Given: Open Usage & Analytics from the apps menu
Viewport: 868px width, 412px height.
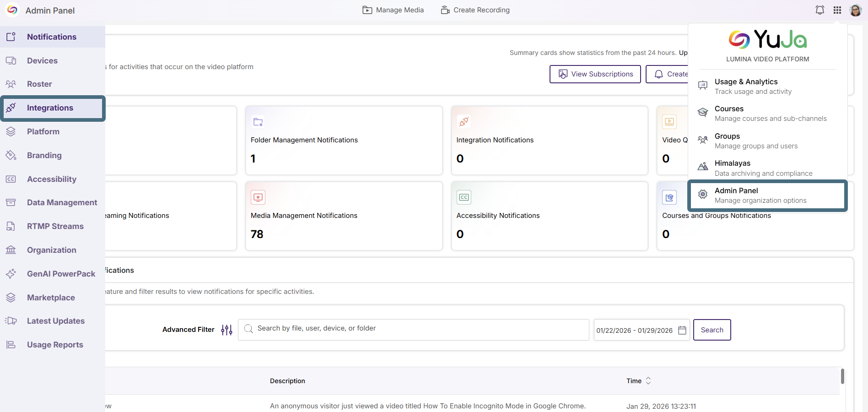Looking at the screenshot, I should pyautogui.click(x=767, y=86).
